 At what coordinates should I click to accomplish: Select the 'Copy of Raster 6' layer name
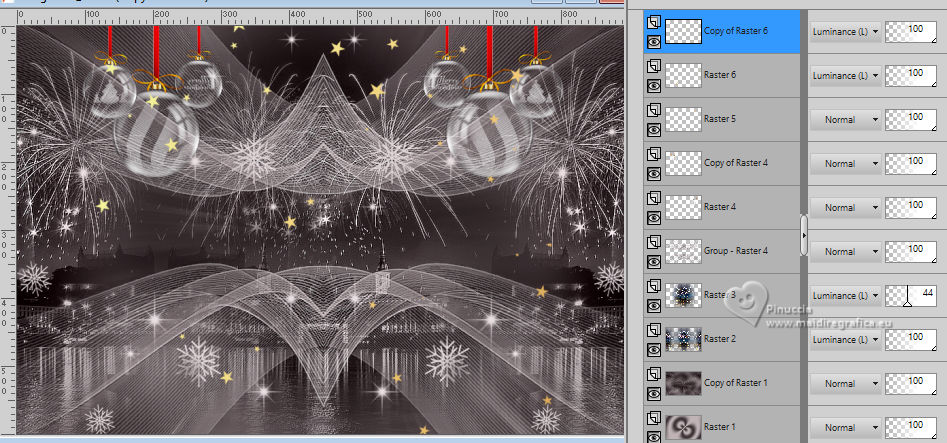tap(736, 31)
